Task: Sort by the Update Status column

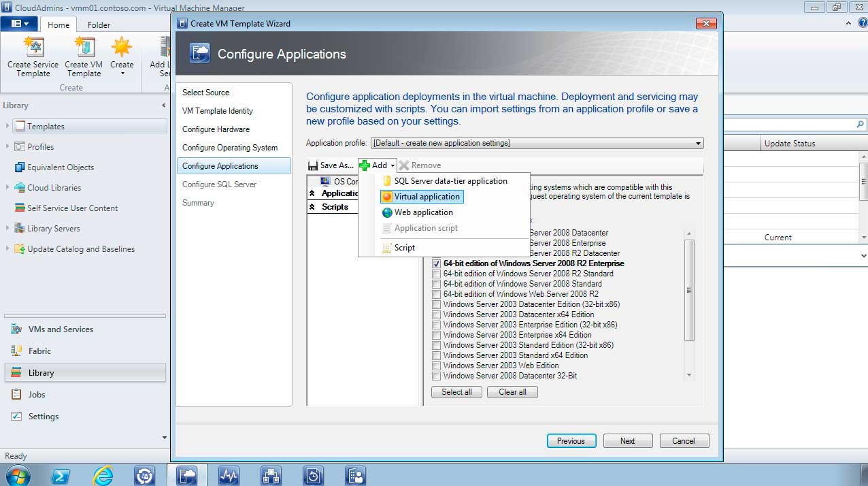Action: pos(789,144)
